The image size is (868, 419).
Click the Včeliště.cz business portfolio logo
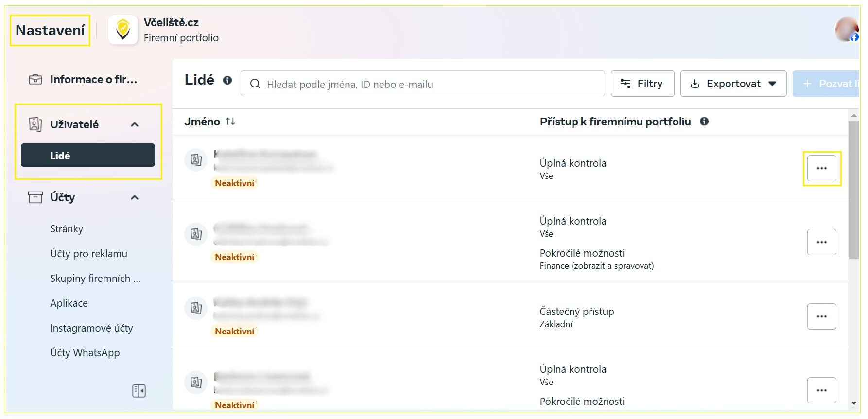[x=123, y=30]
